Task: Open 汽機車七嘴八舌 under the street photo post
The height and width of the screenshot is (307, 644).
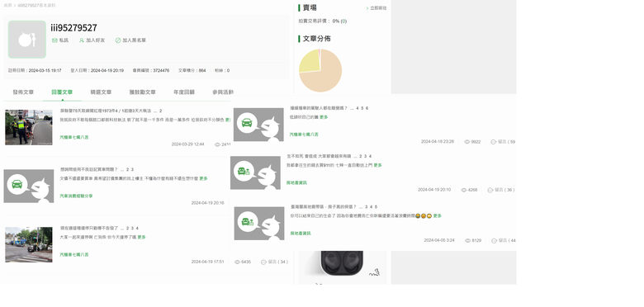Action: [74, 255]
